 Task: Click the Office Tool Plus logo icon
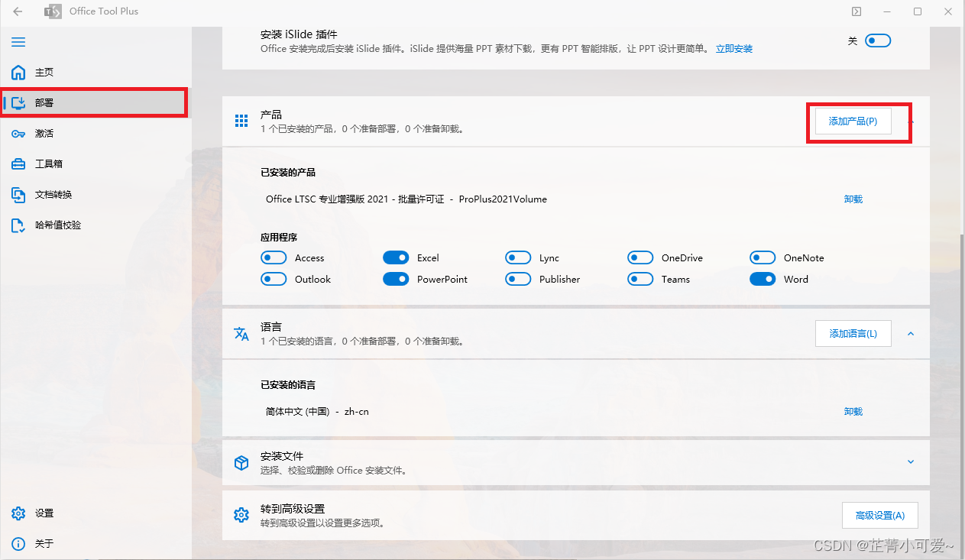[x=53, y=11]
